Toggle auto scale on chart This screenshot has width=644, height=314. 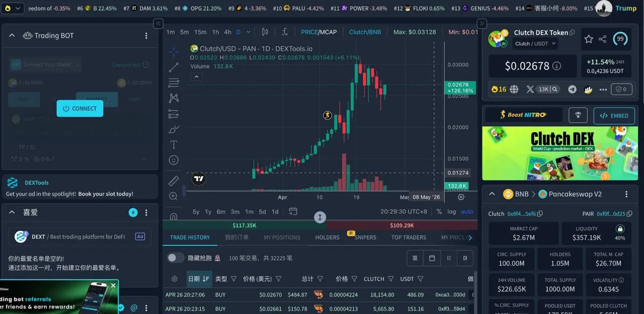pos(467,211)
